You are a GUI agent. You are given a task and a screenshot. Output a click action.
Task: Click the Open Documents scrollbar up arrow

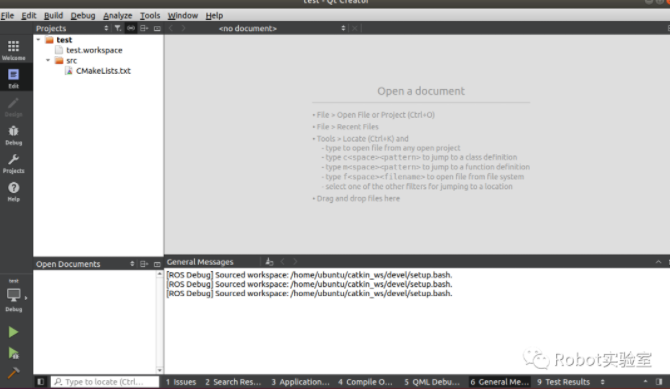[159, 274]
